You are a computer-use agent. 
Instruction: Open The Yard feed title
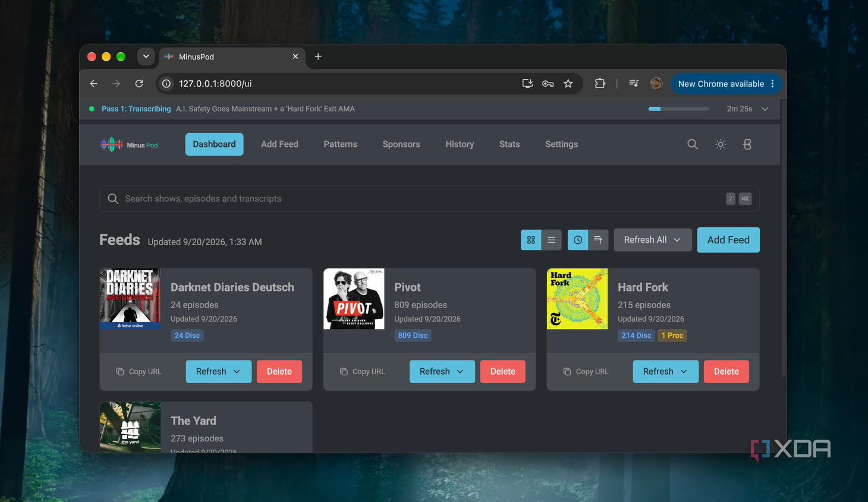pos(193,421)
